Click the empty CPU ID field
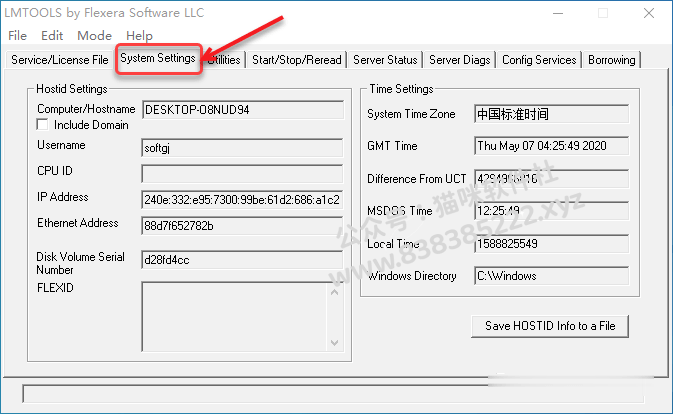 pos(243,174)
